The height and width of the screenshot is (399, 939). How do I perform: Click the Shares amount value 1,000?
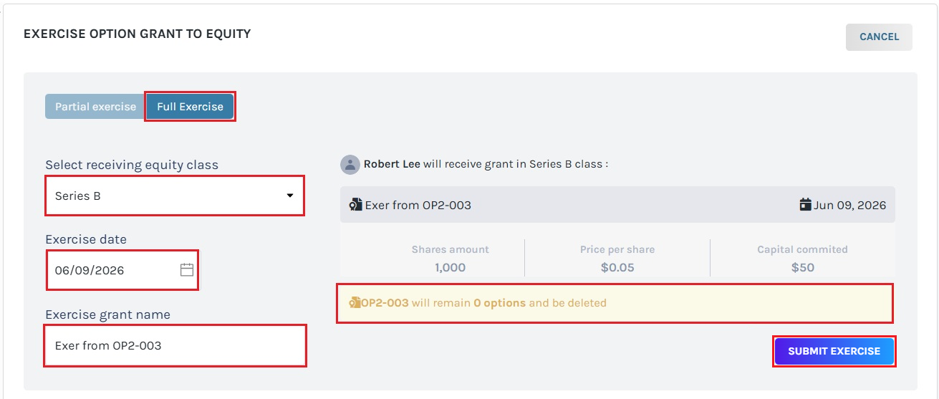point(450,268)
